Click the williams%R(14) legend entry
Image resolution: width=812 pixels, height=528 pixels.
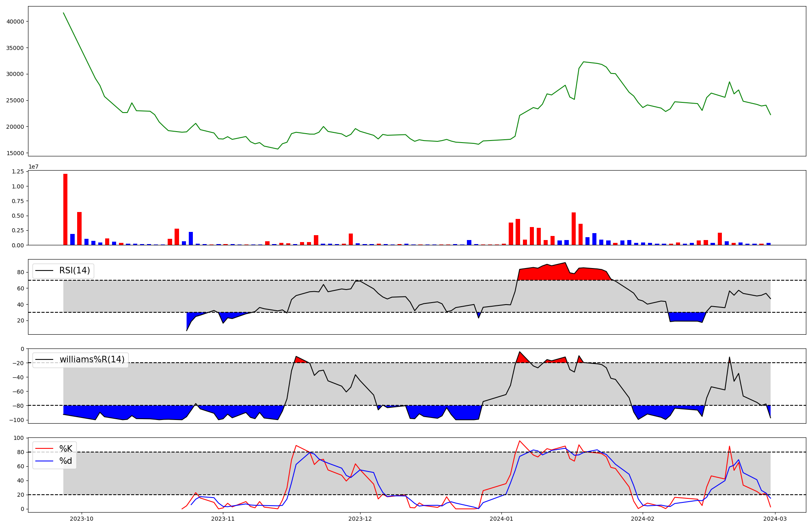coord(92,359)
